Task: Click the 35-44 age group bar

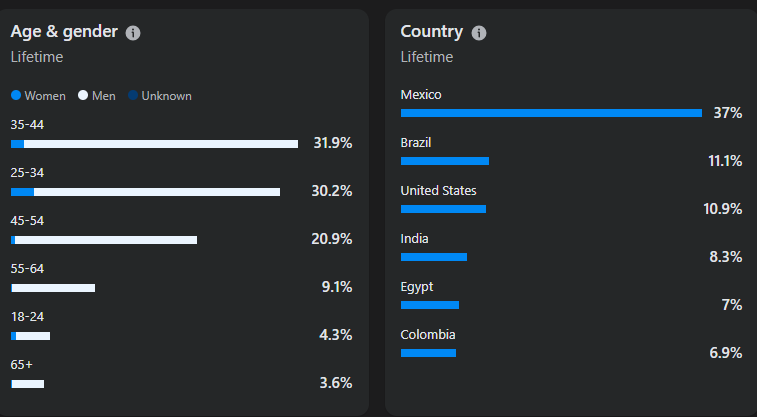Action: click(155, 144)
